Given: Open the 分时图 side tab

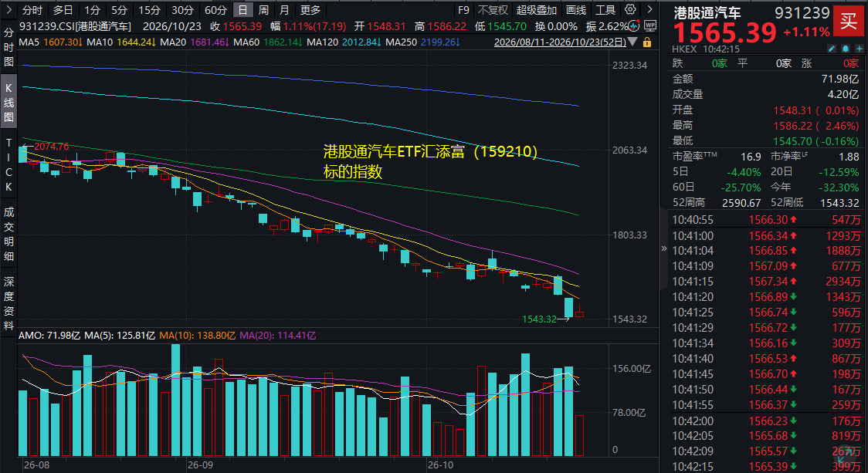Looking at the screenshot, I should 8,47.
